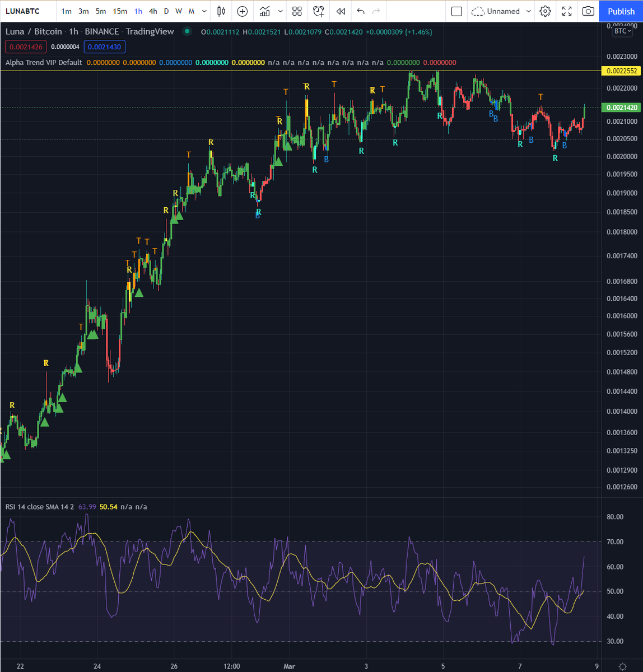Switch to the M monthly timeframe
The image size is (643, 672).
192,11
